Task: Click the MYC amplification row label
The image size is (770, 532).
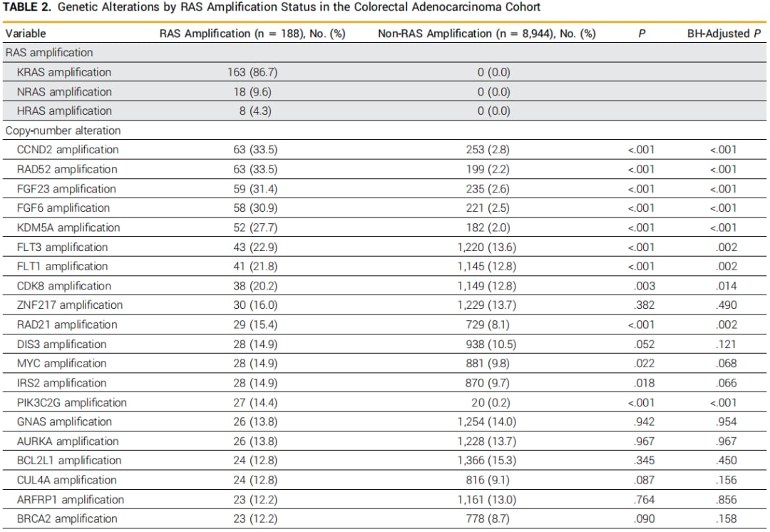Action: [x=61, y=364]
